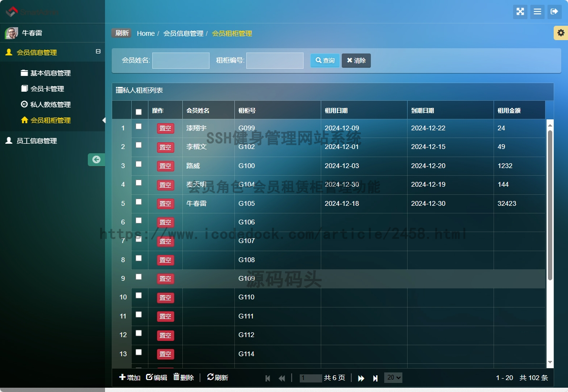Check the row for 漆翔宇 G099
The height and width of the screenshot is (392, 568).
tap(138, 127)
